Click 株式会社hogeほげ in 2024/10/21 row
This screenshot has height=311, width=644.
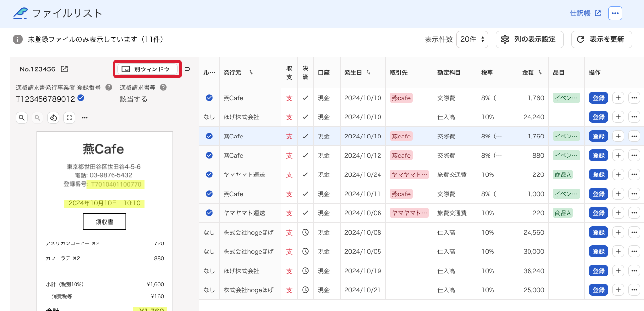tap(248, 290)
